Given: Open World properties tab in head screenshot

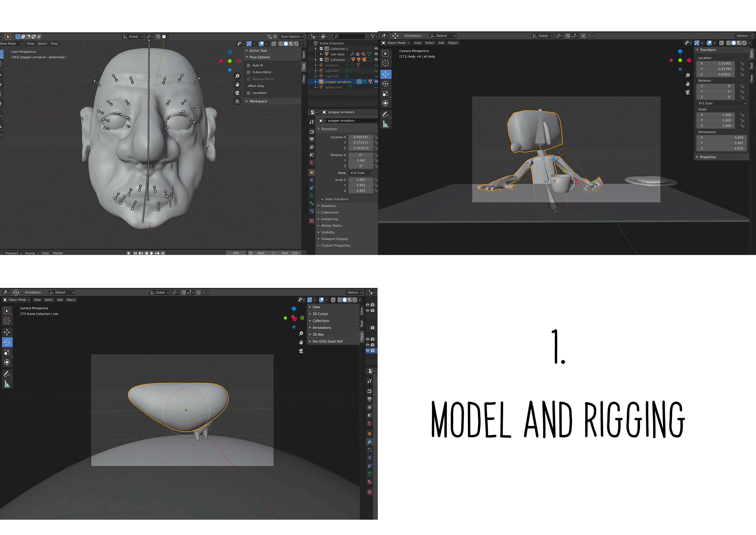Looking at the screenshot, I should [311, 163].
